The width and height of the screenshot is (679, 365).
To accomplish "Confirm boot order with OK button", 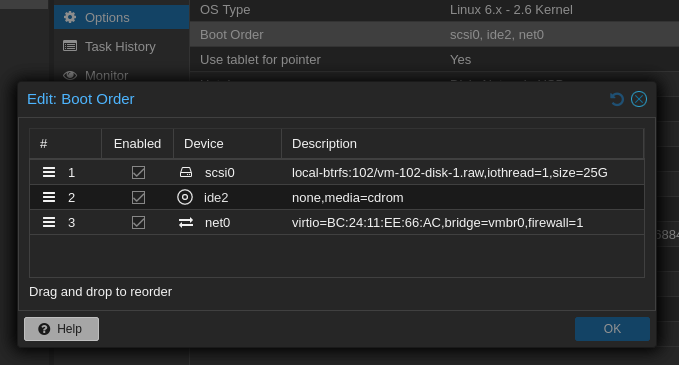I will 612,329.
